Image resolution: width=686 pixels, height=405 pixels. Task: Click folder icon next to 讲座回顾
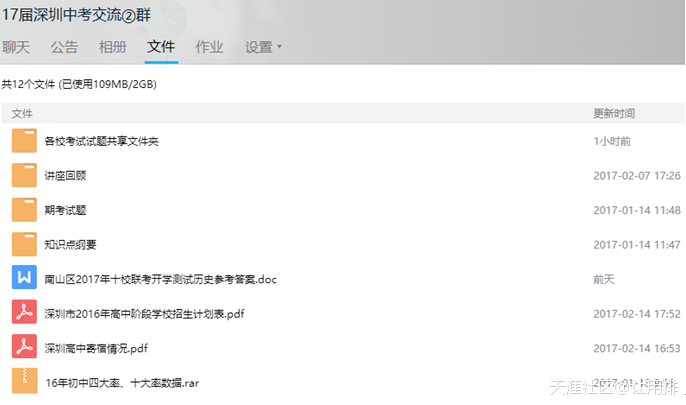pos(24,175)
